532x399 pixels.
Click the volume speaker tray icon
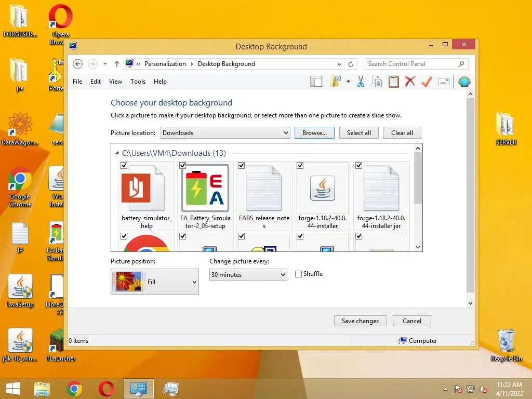click(483, 389)
